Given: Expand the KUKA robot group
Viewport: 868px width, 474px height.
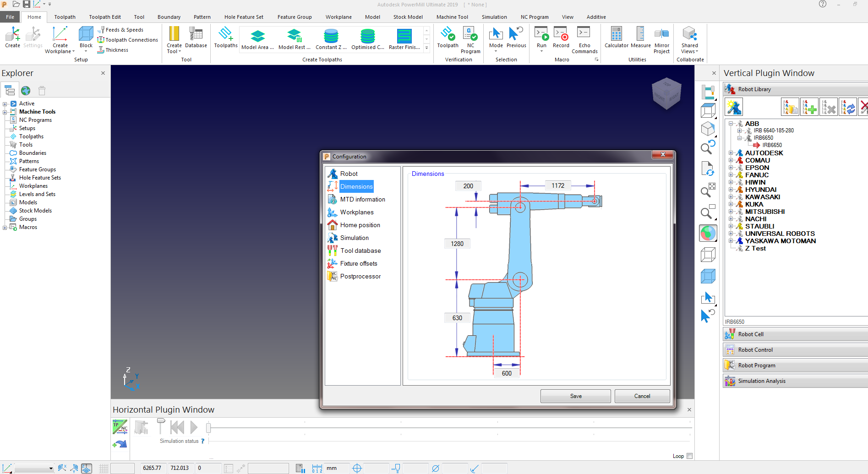Looking at the screenshot, I should [x=731, y=204].
